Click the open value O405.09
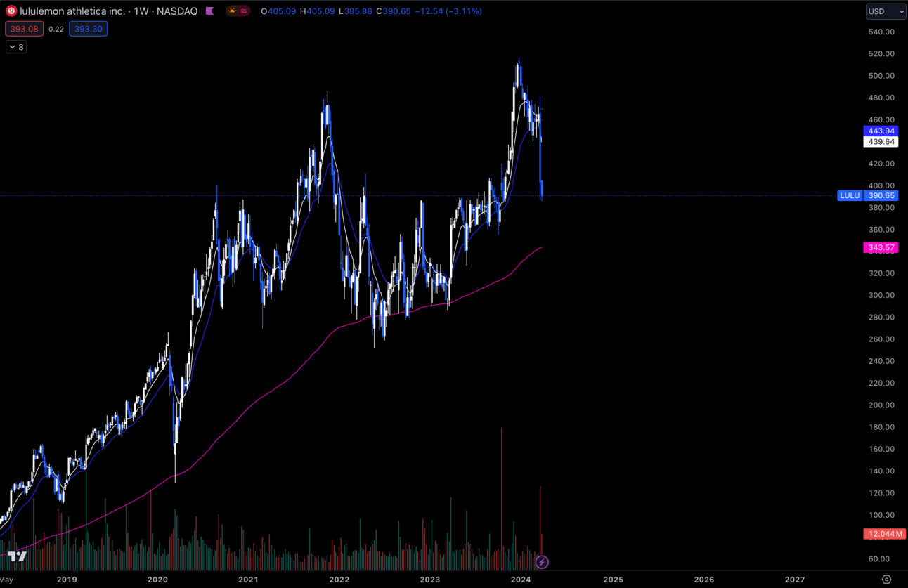This screenshot has height=588, width=908. pos(278,11)
